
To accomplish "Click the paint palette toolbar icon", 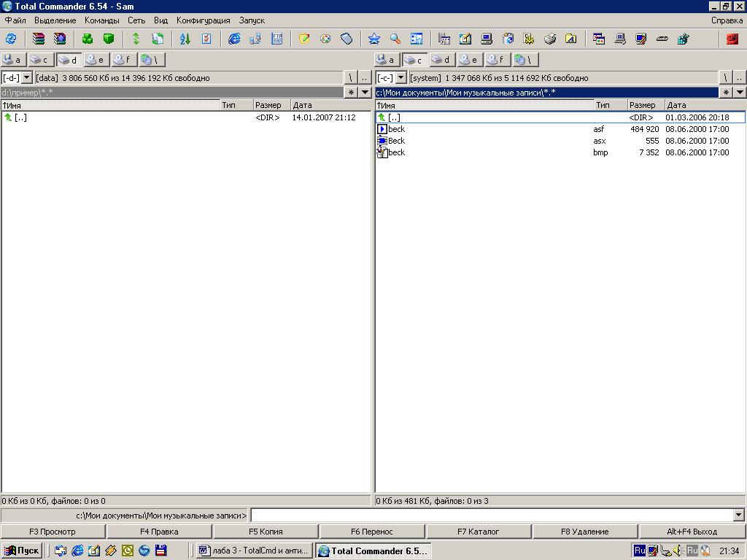I will tap(325, 39).
